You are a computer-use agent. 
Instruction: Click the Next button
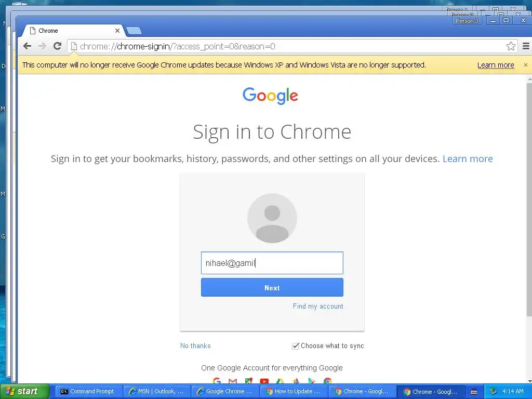coord(272,287)
